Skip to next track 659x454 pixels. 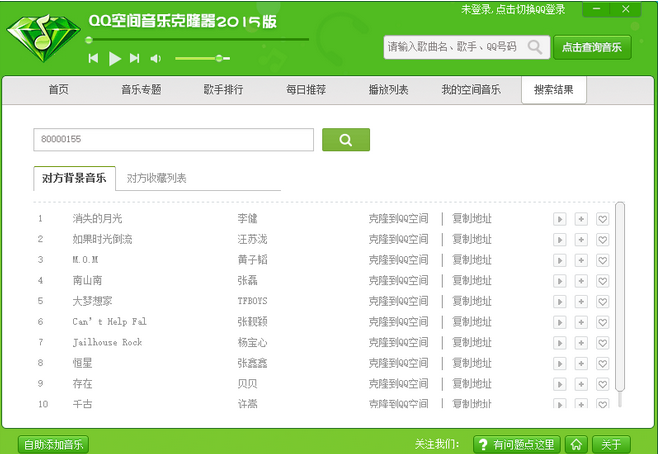click(134, 58)
